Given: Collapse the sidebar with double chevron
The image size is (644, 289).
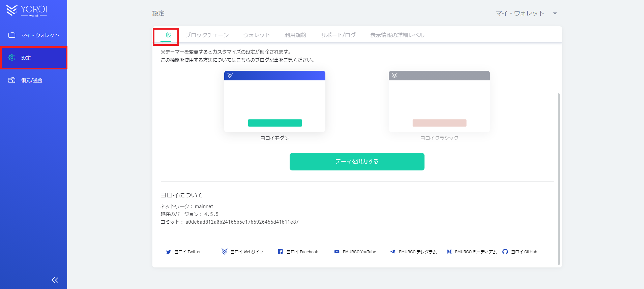Looking at the screenshot, I should 55,280.
